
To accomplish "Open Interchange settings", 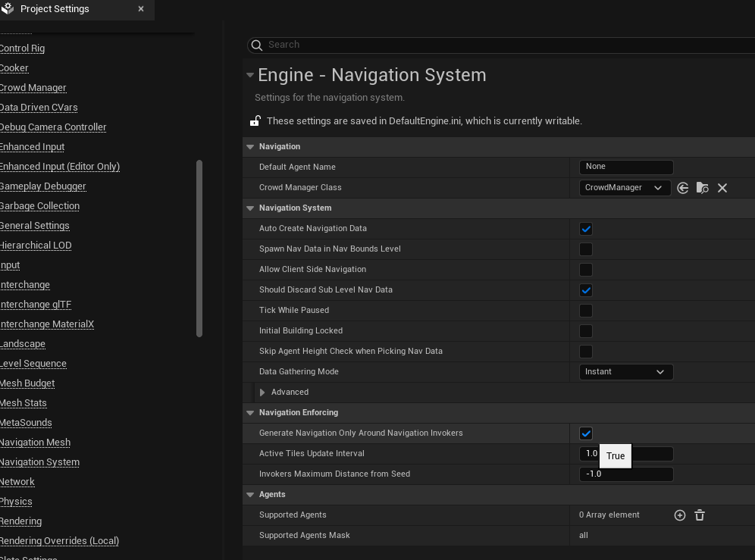I will [24, 285].
